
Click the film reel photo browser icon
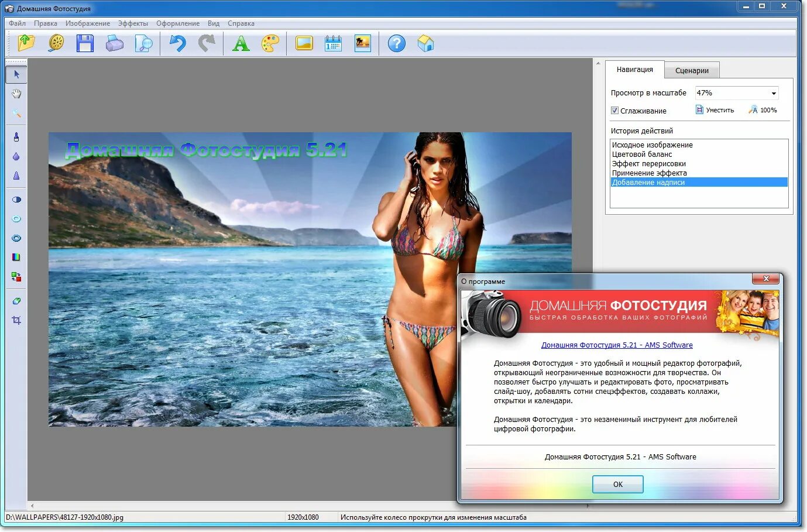56,43
